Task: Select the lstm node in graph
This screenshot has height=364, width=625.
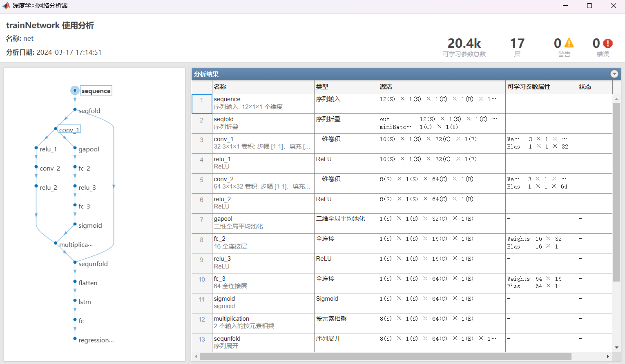Action: (85, 302)
